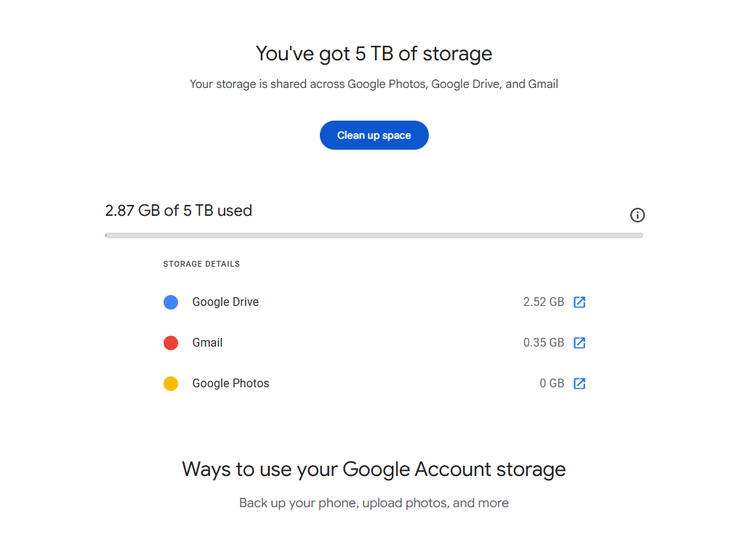The height and width of the screenshot is (537, 756).
Task: Click the 2.52 GB Drive usage value
Action: tap(544, 302)
